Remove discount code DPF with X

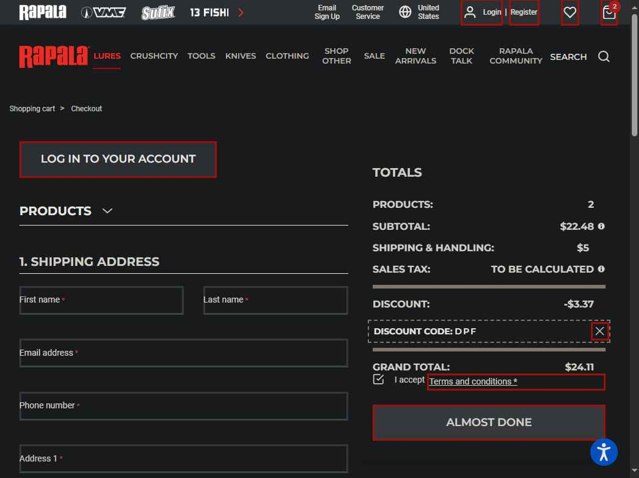pos(599,331)
